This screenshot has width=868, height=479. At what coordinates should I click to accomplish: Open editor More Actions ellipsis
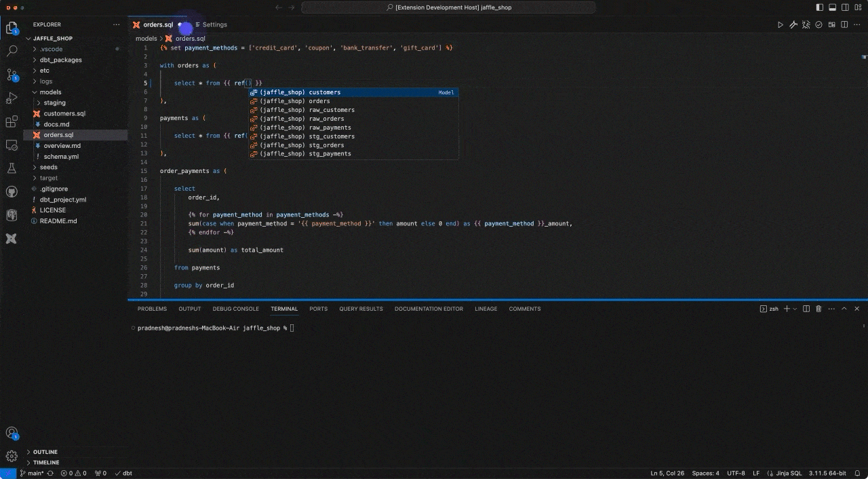pos(857,24)
